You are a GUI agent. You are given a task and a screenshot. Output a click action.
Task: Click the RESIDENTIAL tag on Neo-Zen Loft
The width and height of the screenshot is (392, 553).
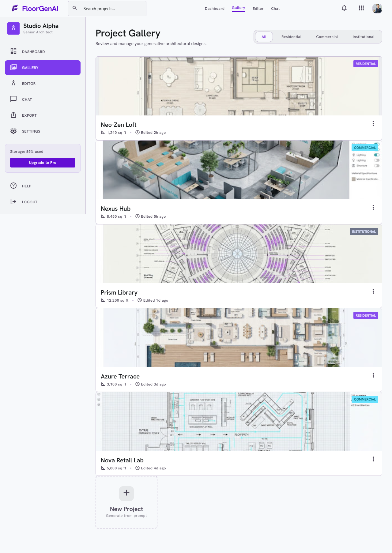point(366,64)
